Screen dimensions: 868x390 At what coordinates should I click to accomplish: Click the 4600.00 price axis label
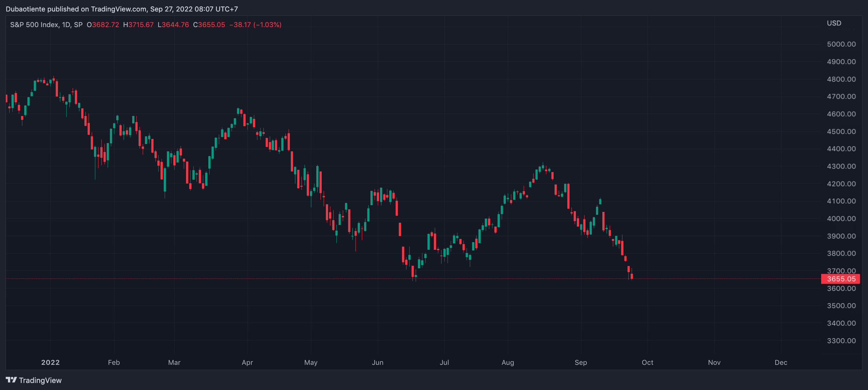point(841,114)
